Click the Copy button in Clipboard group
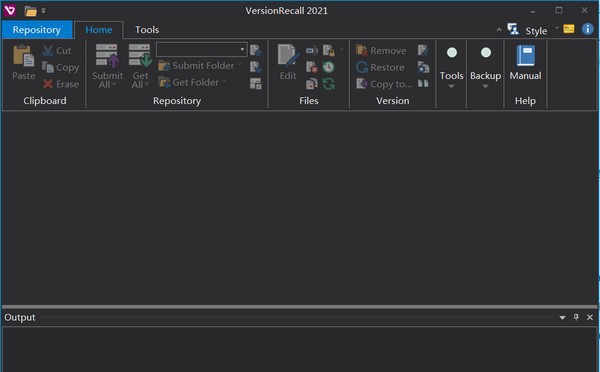This screenshot has width=600, height=372. (60, 67)
